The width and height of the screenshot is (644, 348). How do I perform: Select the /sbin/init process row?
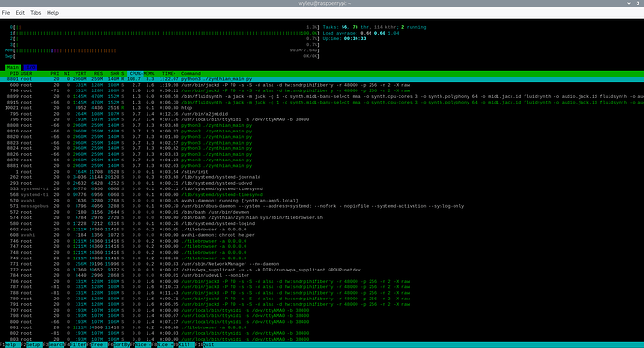[x=322, y=172]
